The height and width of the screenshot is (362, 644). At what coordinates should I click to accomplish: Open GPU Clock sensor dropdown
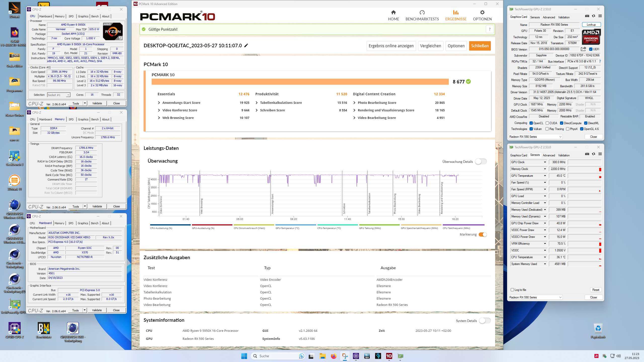point(545,162)
